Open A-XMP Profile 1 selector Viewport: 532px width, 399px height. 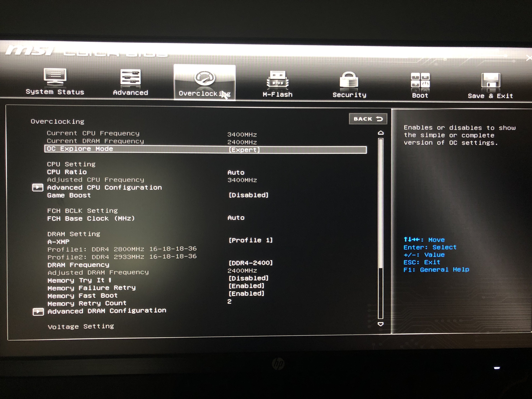tap(250, 240)
